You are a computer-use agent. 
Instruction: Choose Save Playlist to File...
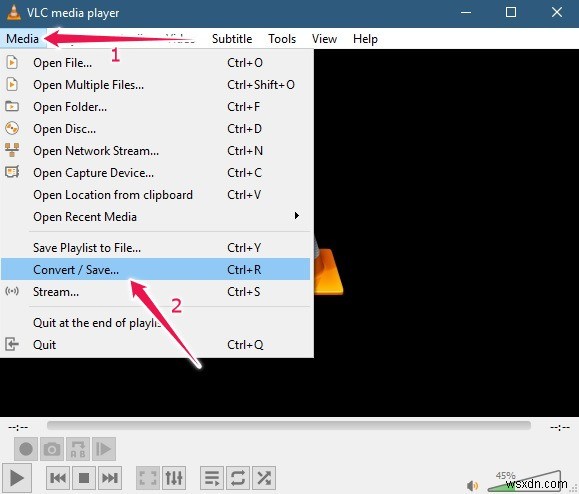(155, 248)
